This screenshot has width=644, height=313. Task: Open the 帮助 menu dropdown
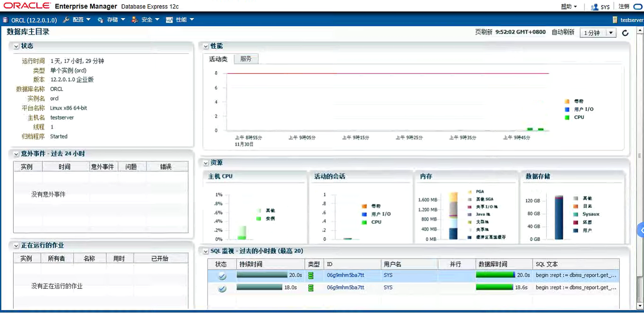(569, 7)
